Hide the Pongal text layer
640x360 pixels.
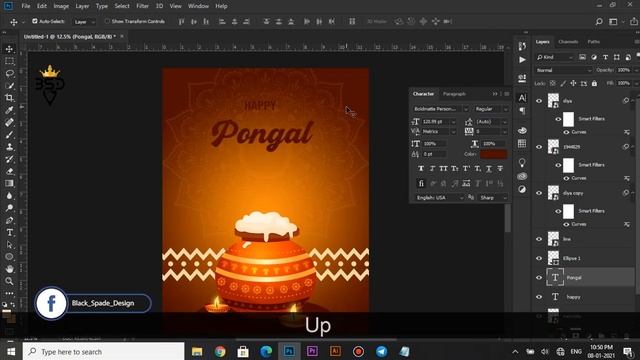coord(539,278)
